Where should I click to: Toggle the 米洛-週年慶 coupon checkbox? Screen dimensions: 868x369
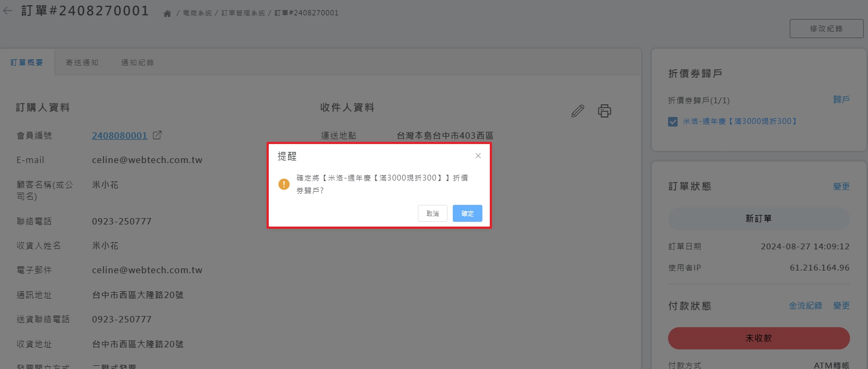[673, 122]
